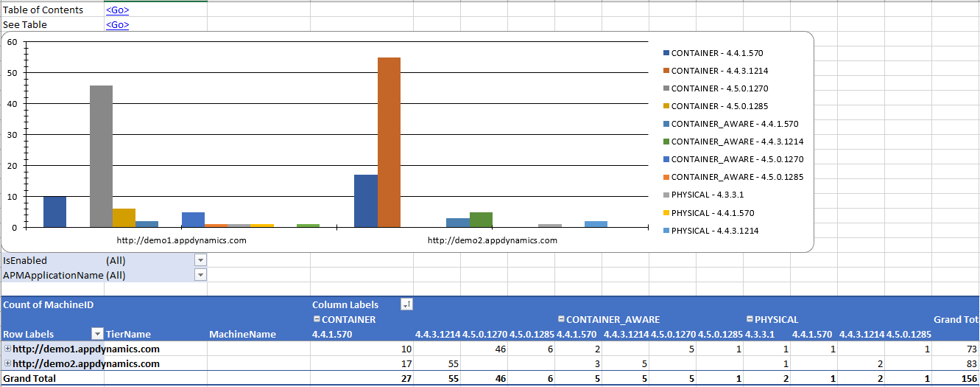
Task: Open the Column Labels sort filter button
Action: click(x=406, y=304)
